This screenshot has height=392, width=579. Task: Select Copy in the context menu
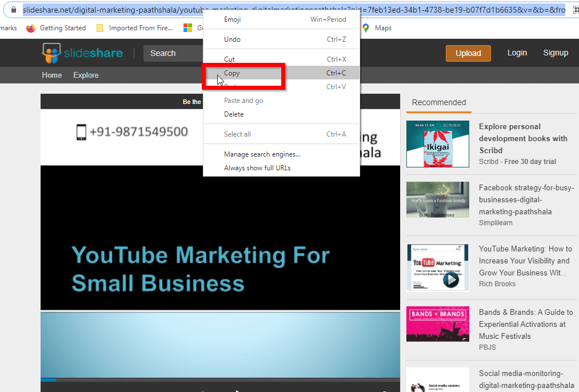(281, 73)
